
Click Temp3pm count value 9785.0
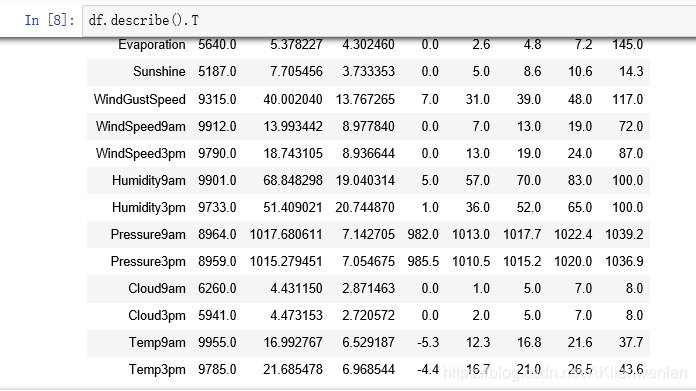coord(217,370)
